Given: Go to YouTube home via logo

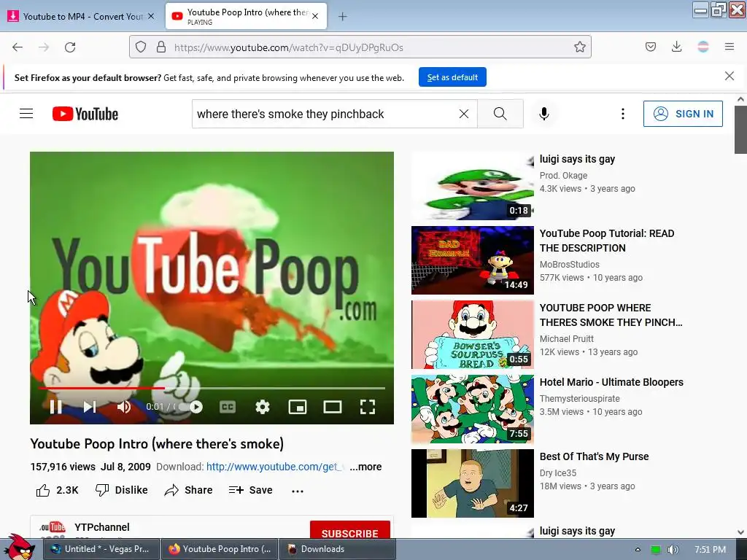Looking at the screenshot, I should [85, 114].
